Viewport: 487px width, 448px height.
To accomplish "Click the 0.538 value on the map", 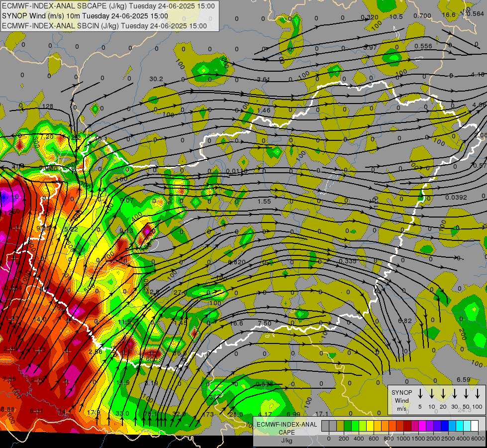I will [x=264, y=384].
